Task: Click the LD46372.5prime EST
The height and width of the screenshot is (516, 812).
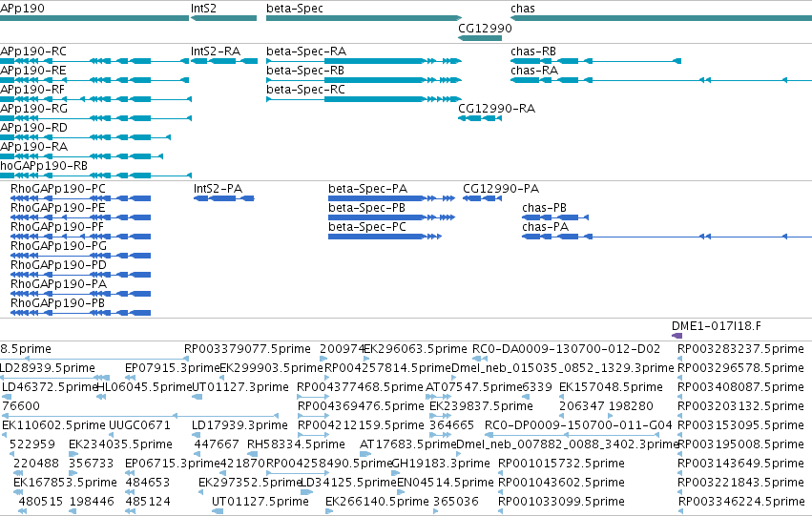Action: pos(50,387)
